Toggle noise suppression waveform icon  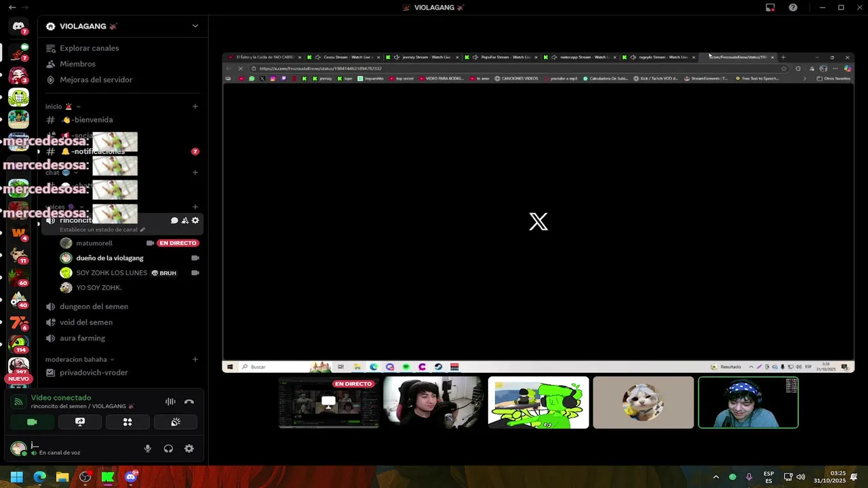point(170,401)
